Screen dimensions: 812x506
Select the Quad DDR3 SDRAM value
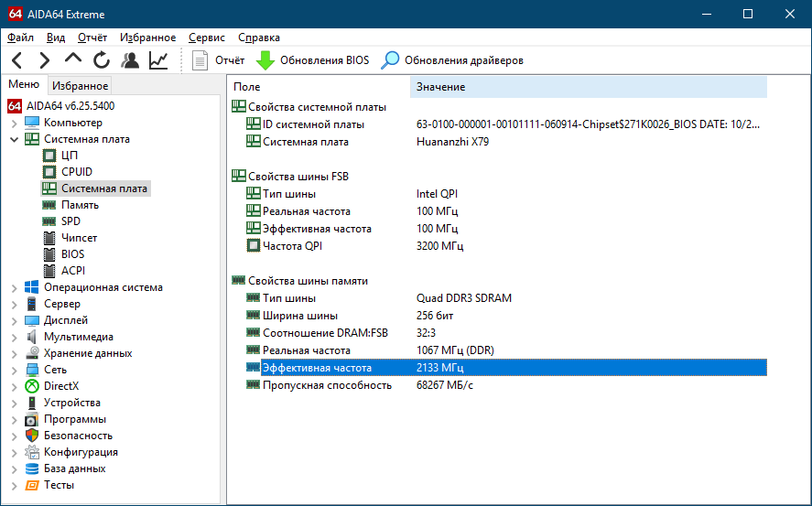[464, 298]
